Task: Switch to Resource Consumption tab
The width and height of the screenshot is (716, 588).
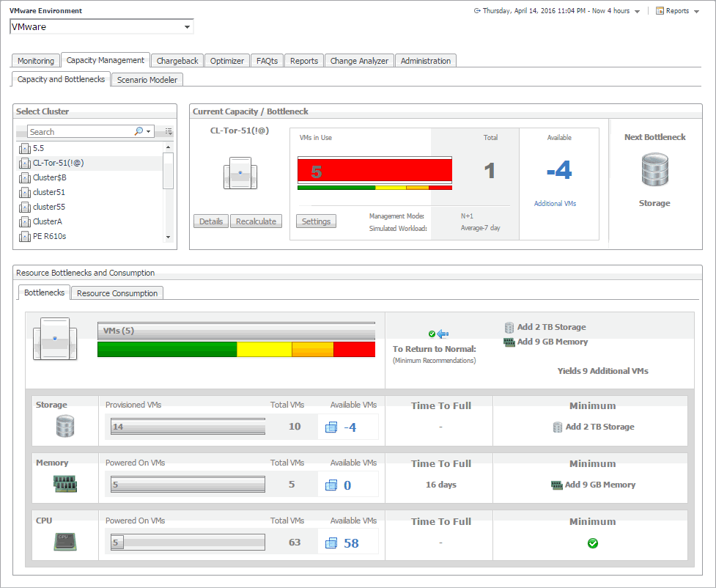Action: pyautogui.click(x=117, y=293)
